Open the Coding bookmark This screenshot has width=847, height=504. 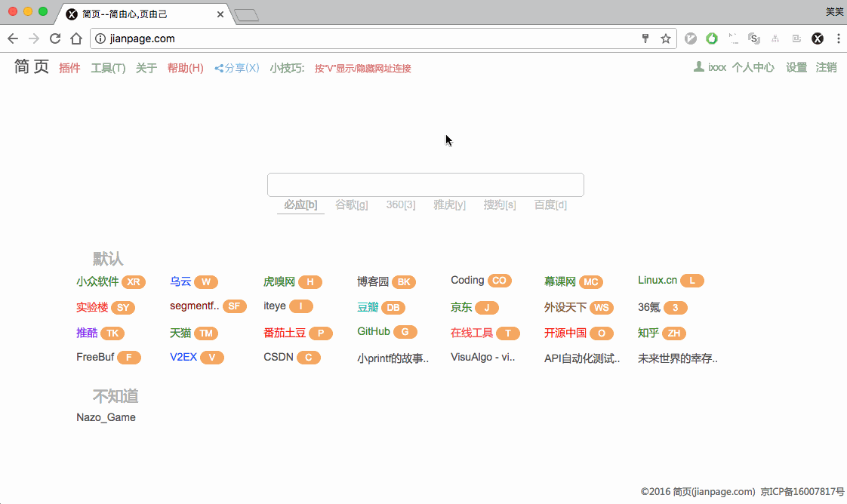(467, 281)
